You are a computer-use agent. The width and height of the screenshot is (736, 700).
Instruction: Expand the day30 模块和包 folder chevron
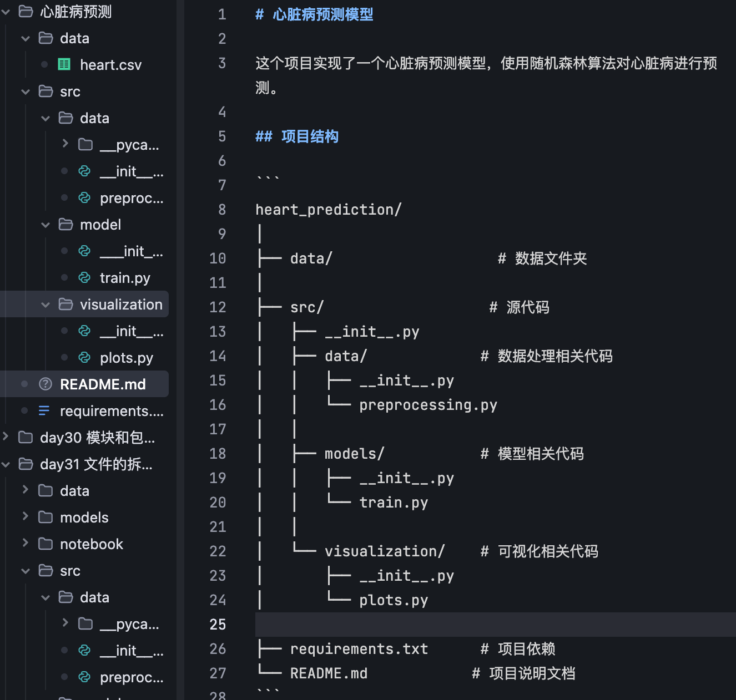pos(6,437)
